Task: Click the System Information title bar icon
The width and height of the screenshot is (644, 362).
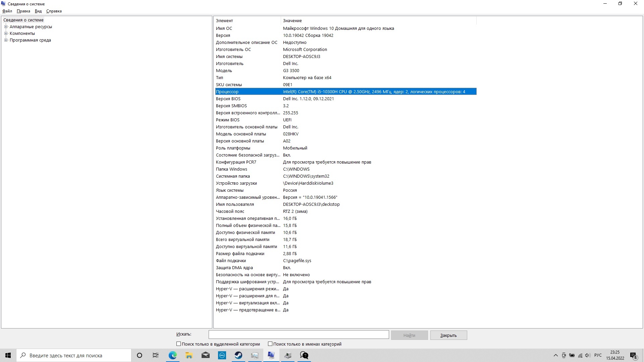Action: coord(4,4)
